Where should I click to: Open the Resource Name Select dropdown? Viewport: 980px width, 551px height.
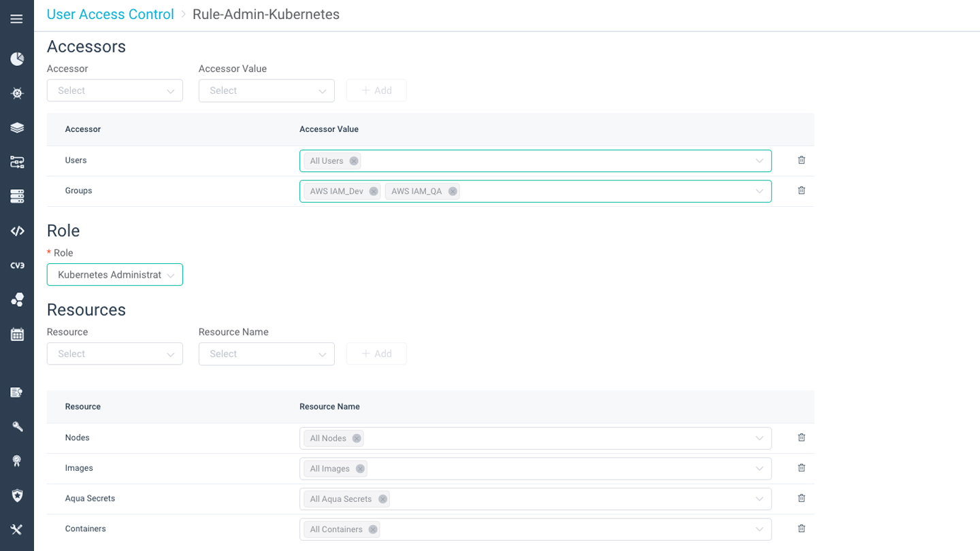point(266,354)
